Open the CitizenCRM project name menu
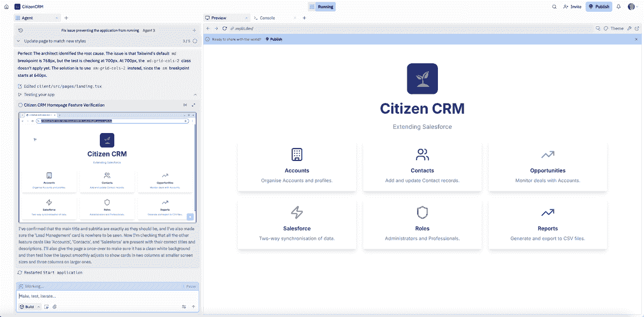644x317 pixels. tap(30, 7)
